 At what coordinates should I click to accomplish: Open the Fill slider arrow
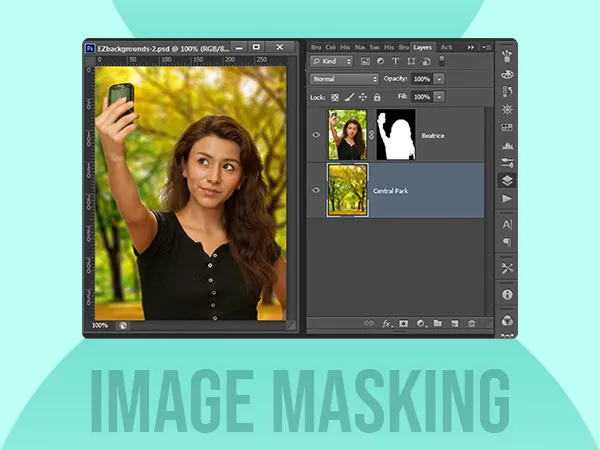(439, 97)
